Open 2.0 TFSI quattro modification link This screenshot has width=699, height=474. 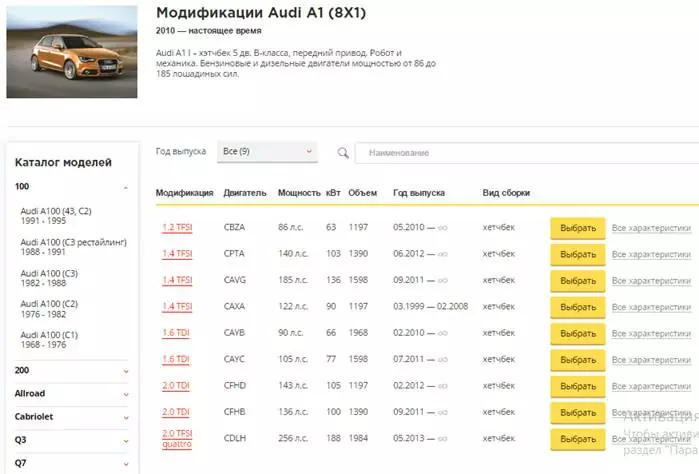click(x=177, y=439)
